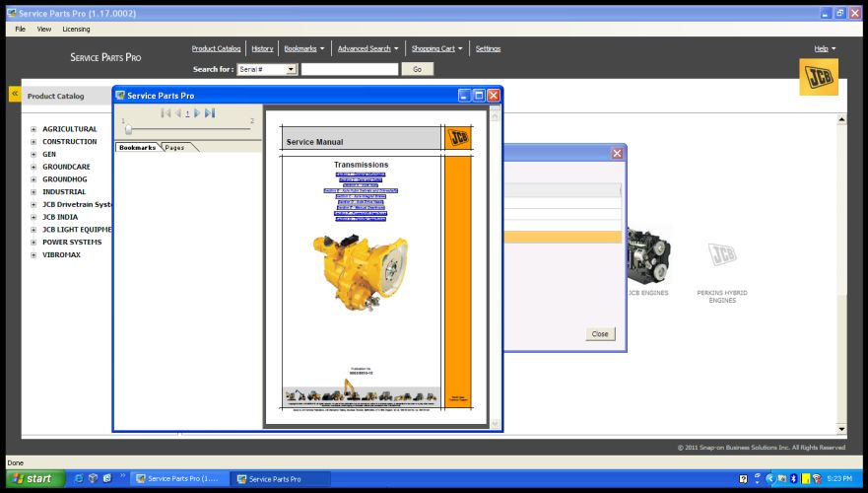Viewport: 868px width, 493px height.
Task: Open the History link
Action: [262, 48]
